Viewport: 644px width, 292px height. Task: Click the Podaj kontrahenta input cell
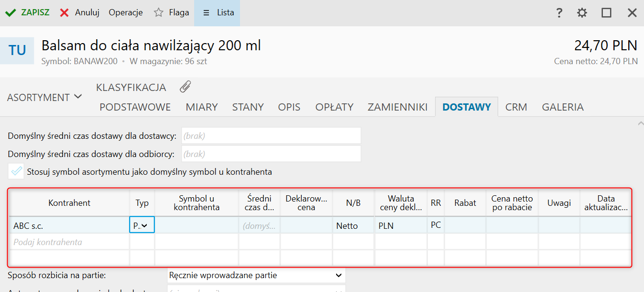click(69, 242)
